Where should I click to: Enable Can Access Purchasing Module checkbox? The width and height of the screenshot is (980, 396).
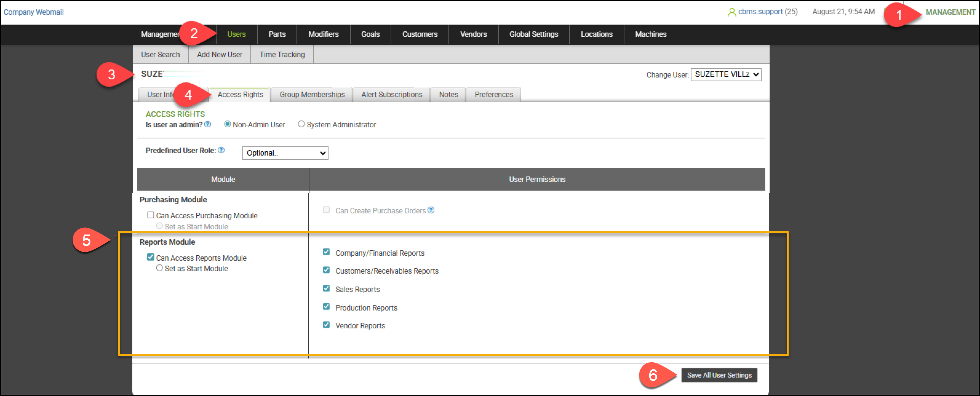151,215
